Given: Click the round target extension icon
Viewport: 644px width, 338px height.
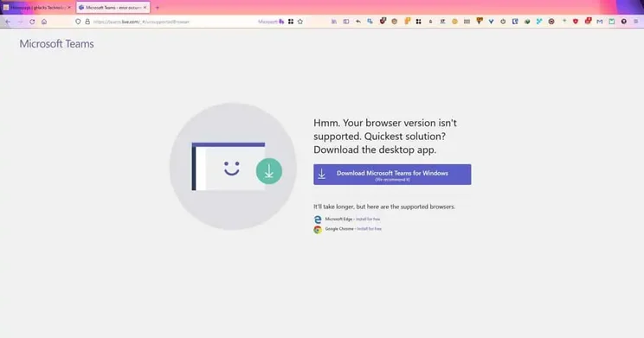Looking at the screenshot, I should point(551,22).
